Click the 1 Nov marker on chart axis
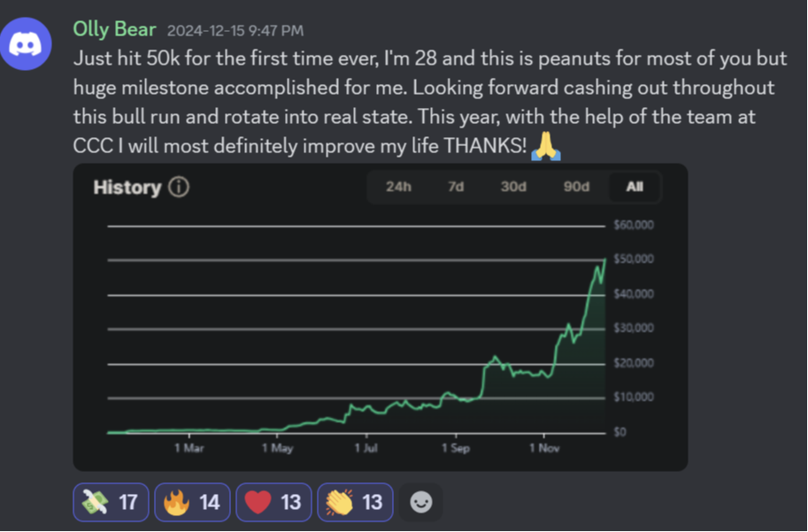Screen dimensions: 808x532 [544, 448]
